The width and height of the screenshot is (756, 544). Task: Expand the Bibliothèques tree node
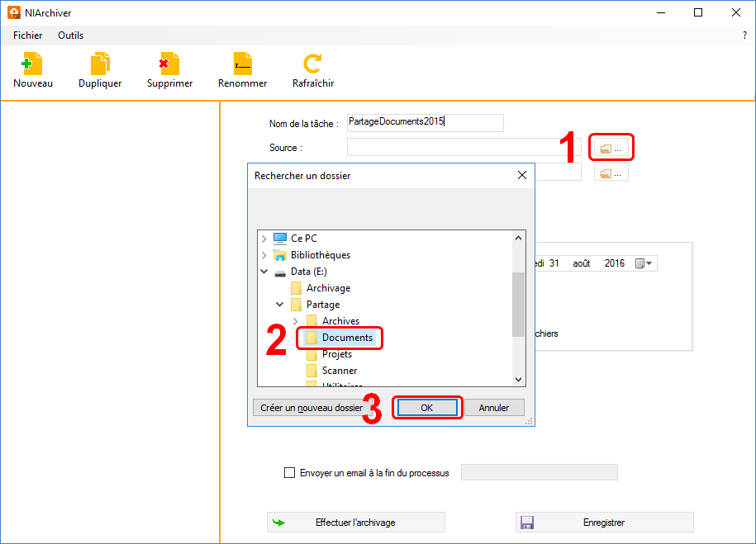point(264,255)
